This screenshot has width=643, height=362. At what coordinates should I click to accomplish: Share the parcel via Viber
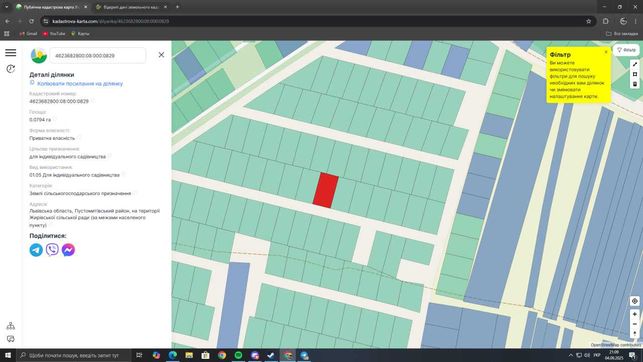pyautogui.click(x=52, y=250)
